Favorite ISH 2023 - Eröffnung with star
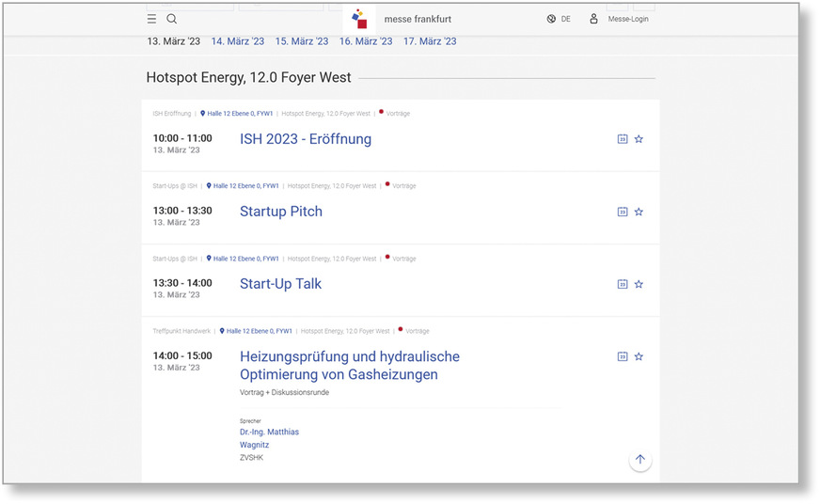Viewport: 820px width, 504px height. coord(639,139)
